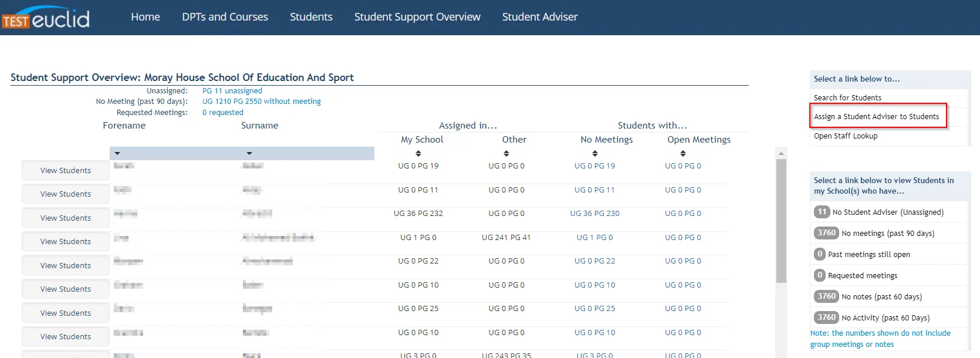Viewport: 980px width, 358px height.
Task: Click 3760 badge beside No notes
Action: [826, 296]
